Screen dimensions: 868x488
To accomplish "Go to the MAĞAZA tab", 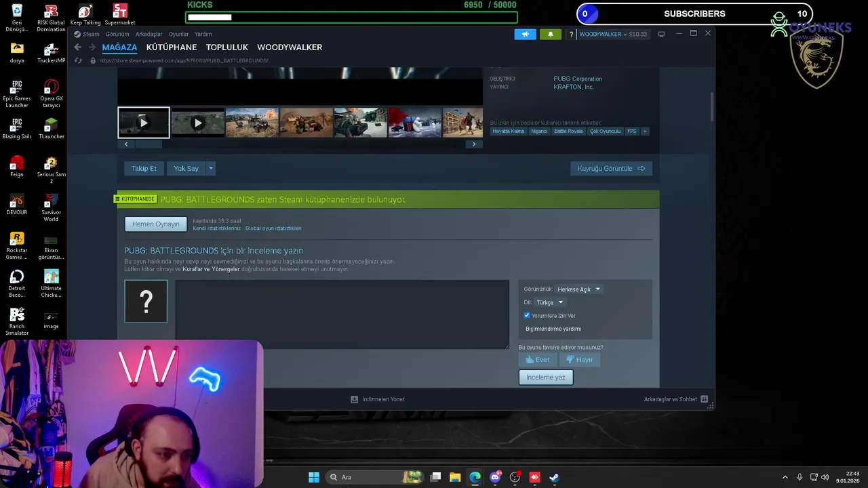I will 119,47.
